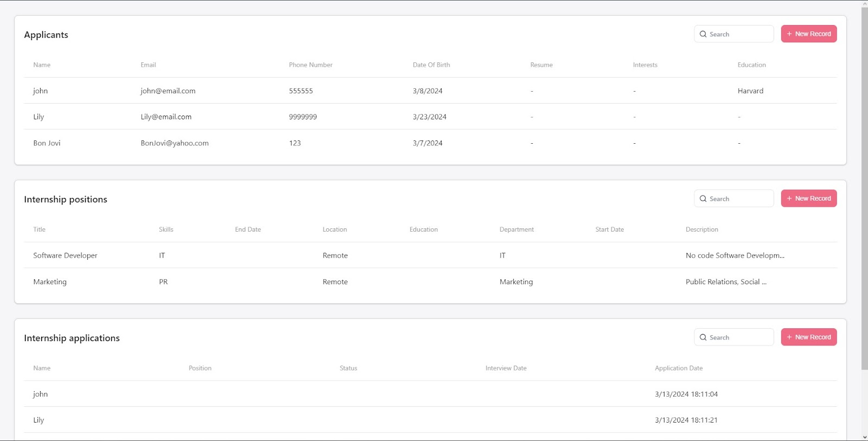Click the Department column header

click(516, 229)
